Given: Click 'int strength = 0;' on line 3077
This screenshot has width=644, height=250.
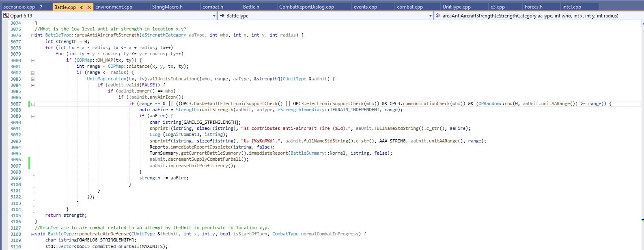Looking at the screenshot, I should 67,41.
